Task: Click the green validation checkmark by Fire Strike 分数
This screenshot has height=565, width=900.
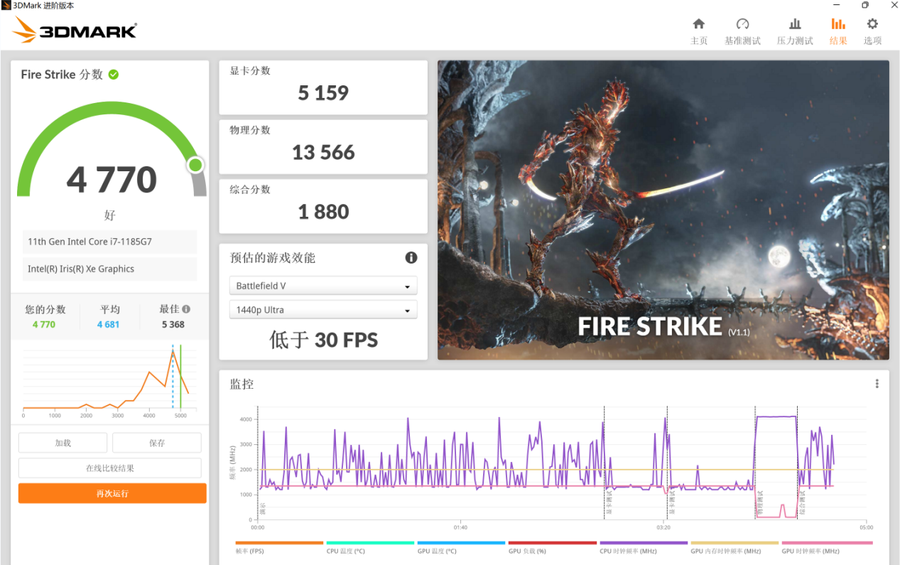Action: (114, 75)
